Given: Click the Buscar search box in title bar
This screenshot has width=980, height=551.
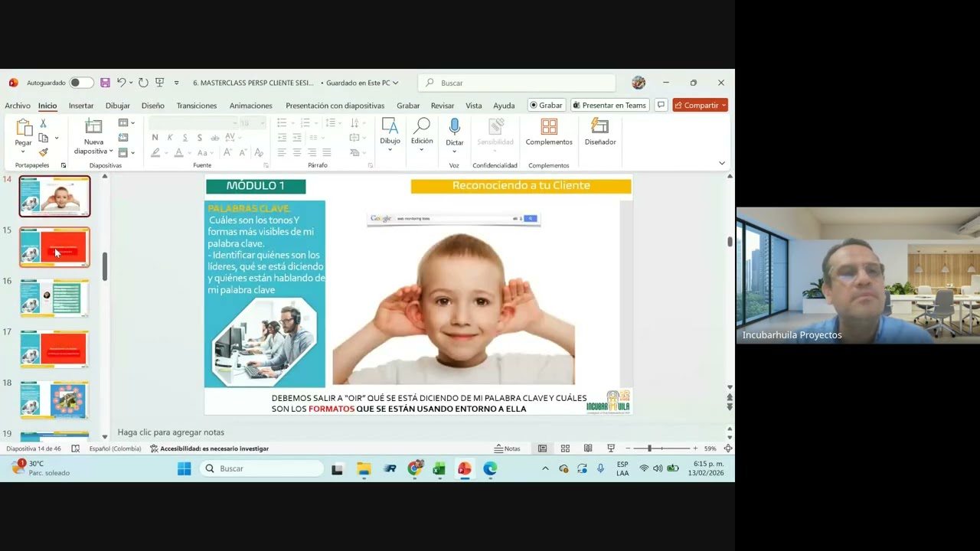Looking at the screenshot, I should click(x=517, y=83).
